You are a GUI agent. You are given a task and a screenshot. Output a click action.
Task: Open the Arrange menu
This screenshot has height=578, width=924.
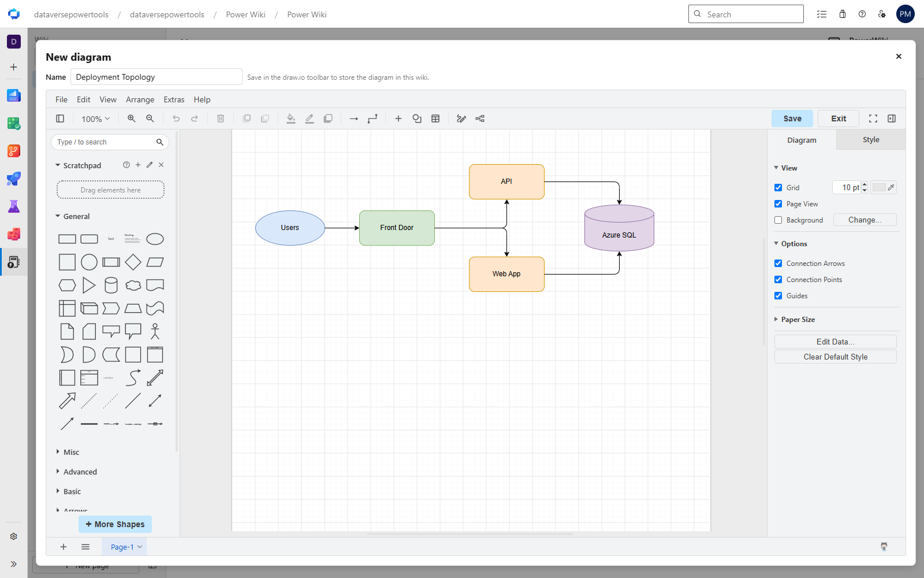pos(140,99)
